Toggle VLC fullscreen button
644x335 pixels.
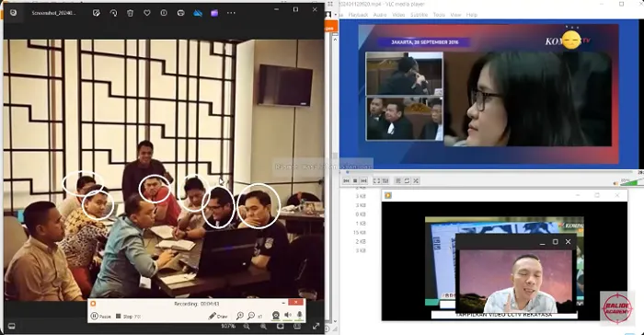(x=376, y=181)
